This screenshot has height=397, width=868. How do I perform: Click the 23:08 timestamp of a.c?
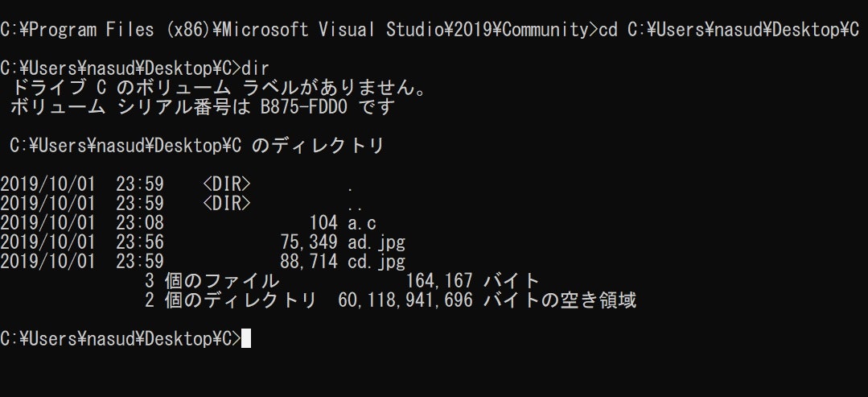tap(140, 223)
